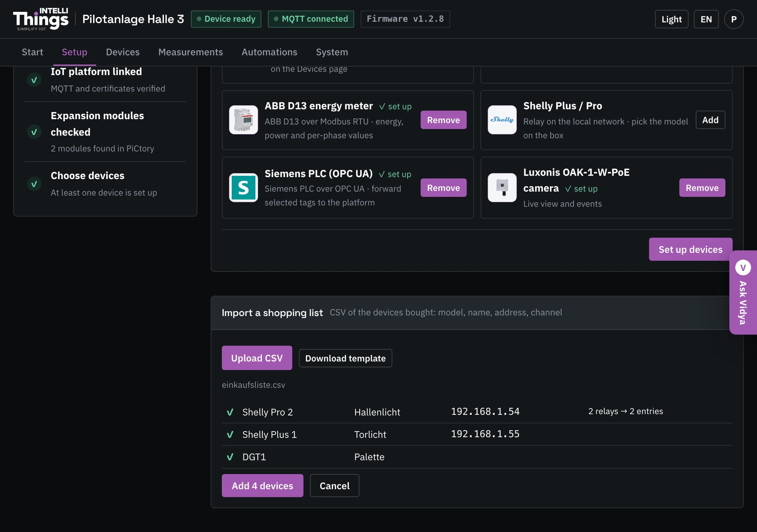Click the Siemens PLC 'S' icon
This screenshot has width=757, height=532.
tap(243, 188)
